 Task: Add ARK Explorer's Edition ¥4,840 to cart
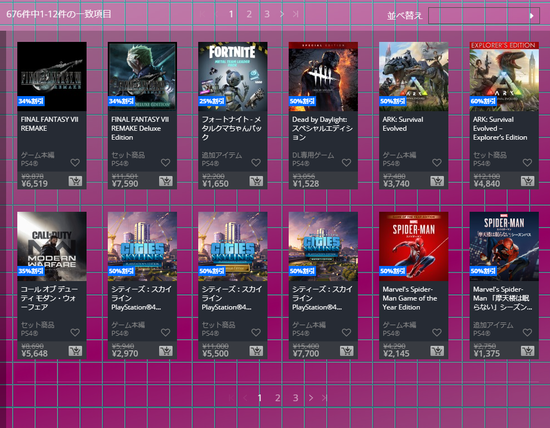coord(528,181)
